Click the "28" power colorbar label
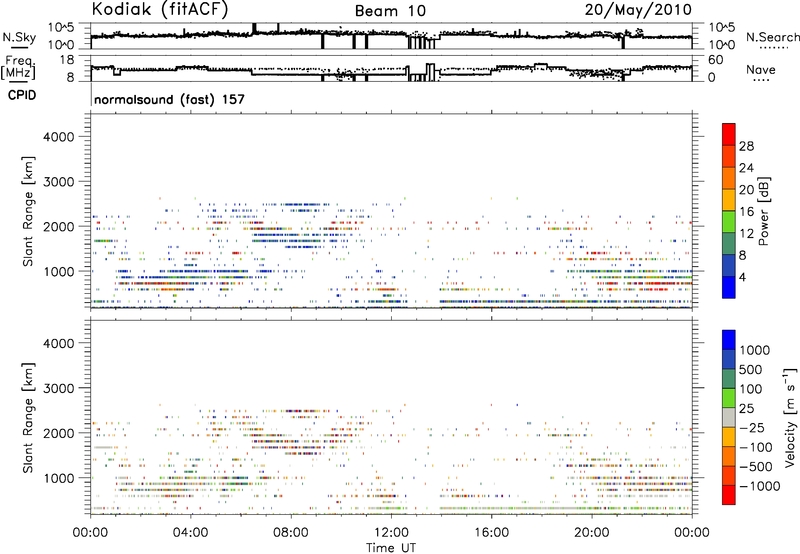800x554 pixels. (746, 146)
